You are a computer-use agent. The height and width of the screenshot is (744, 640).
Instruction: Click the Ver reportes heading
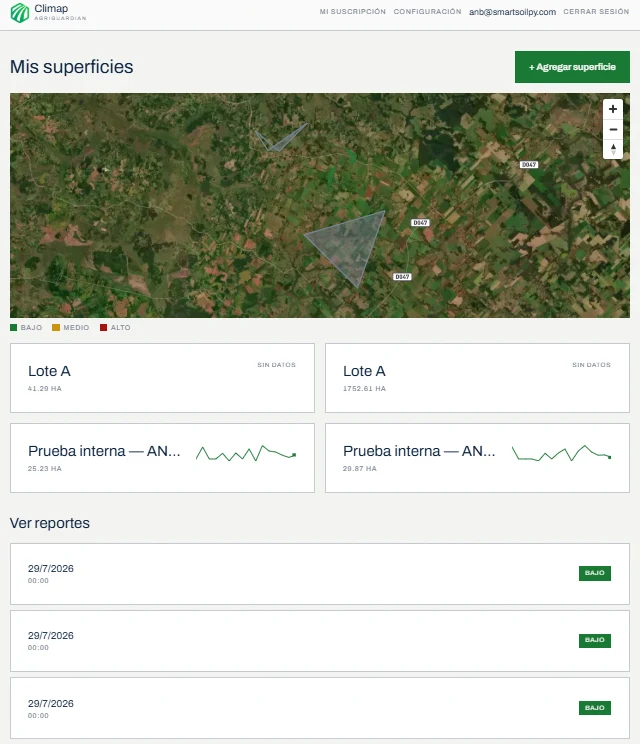[x=50, y=523]
